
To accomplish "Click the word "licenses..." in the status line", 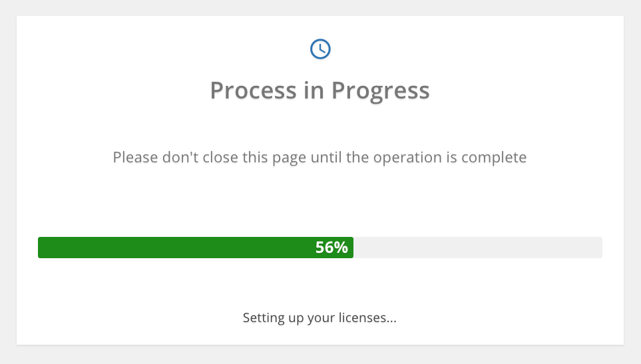I will pyautogui.click(x=372, y=317).
